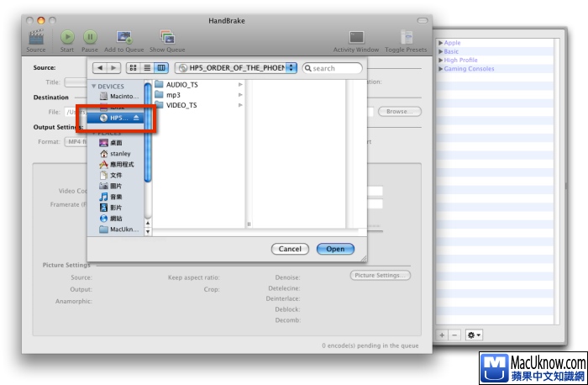Eject the HP5 disc in sidebar

pyautogui.click(x=138, y=119)
